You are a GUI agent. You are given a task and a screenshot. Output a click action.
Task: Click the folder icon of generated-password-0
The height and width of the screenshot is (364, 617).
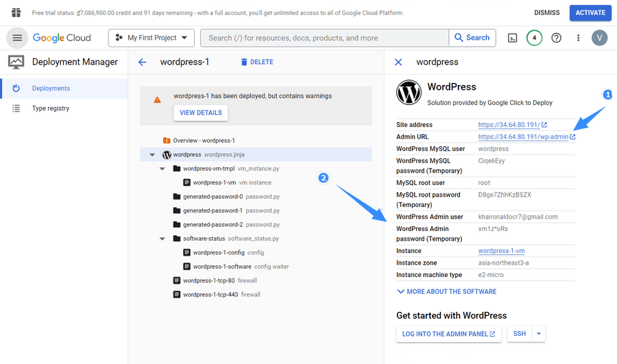click(x=177, y=196)
